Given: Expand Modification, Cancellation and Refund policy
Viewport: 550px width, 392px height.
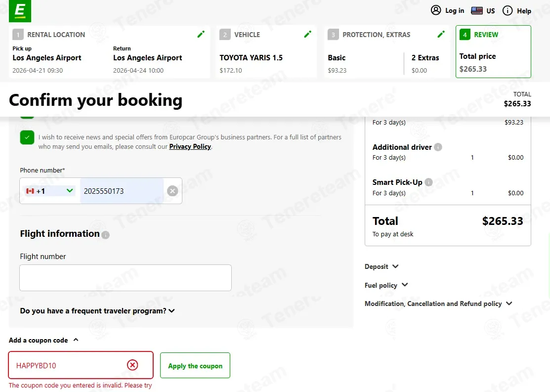Looking at the screenshot, I should (438, 304).
